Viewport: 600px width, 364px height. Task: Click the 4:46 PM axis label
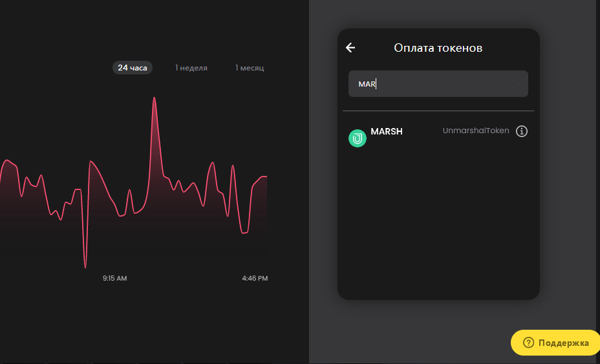click(255, 278)
